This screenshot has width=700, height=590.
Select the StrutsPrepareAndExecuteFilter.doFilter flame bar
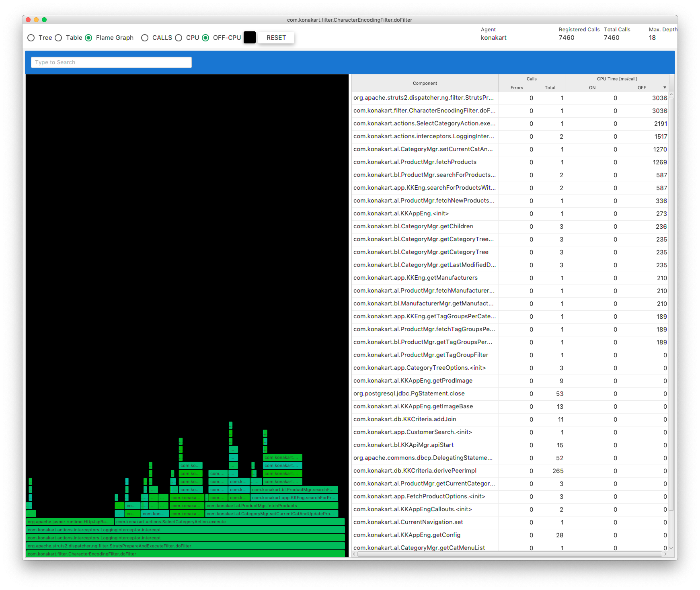tap(185, 546)
